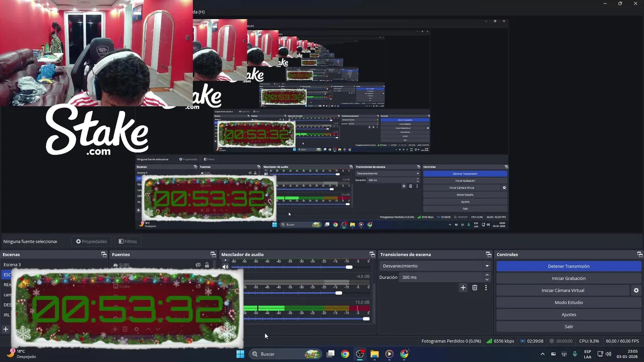644x362 pixels.
Task: Open Ajustes settings
Action: tap(569, 314)
